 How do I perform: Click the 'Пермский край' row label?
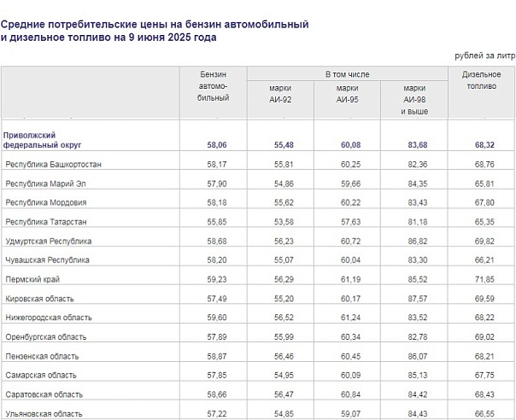tap(32, 279)
